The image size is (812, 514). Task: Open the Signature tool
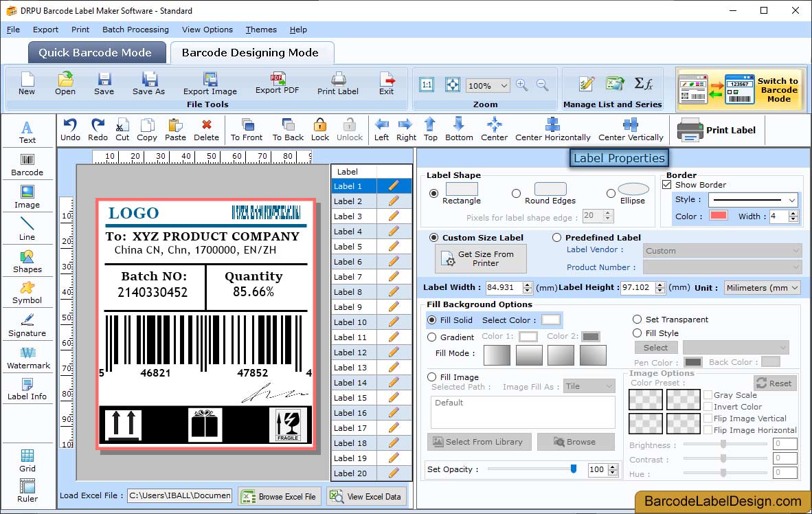click(27, 326)
